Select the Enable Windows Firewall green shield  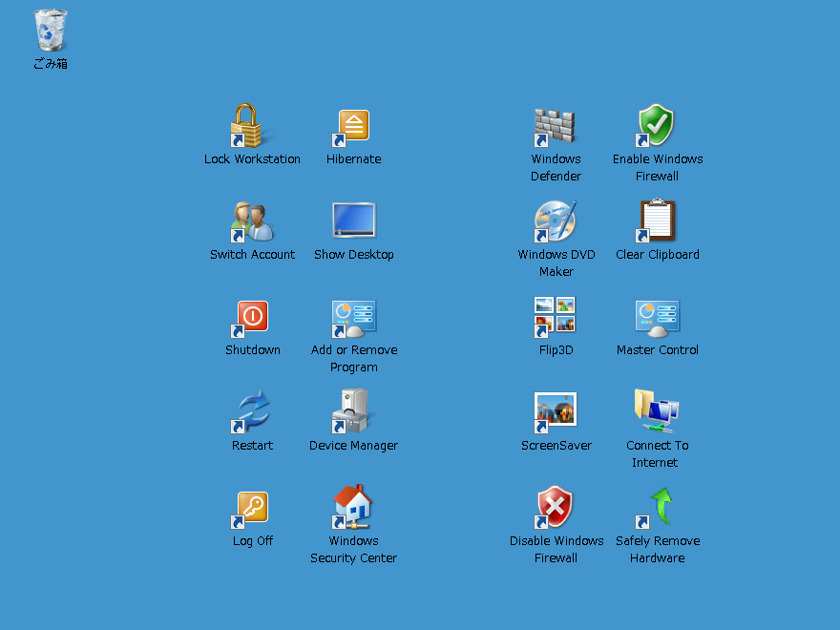655,125
